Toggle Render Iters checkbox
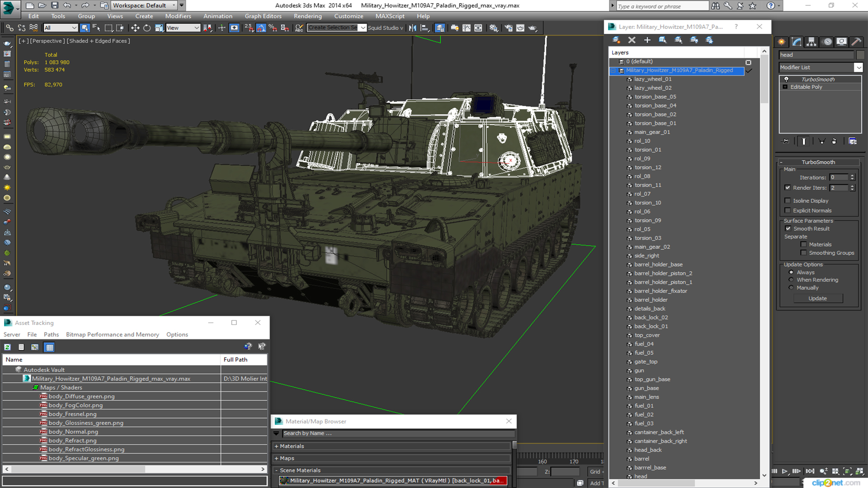The image size is (868, 488). (788, 188)
